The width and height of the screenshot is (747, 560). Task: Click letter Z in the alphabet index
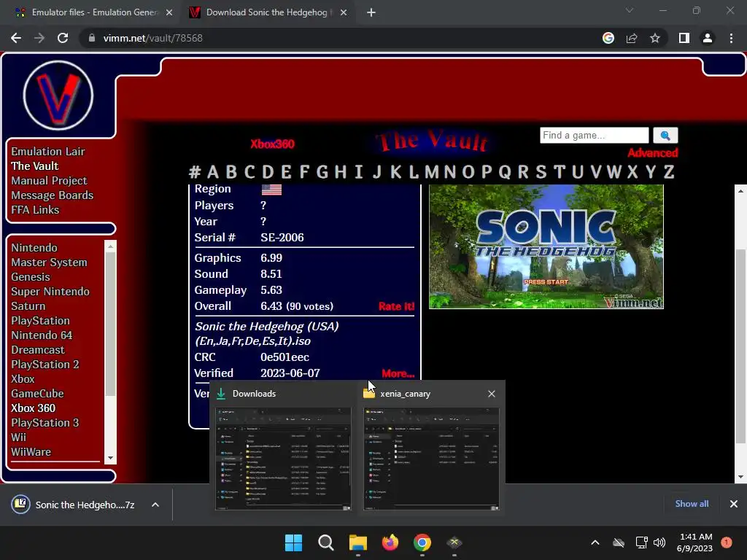pos(669,172)
